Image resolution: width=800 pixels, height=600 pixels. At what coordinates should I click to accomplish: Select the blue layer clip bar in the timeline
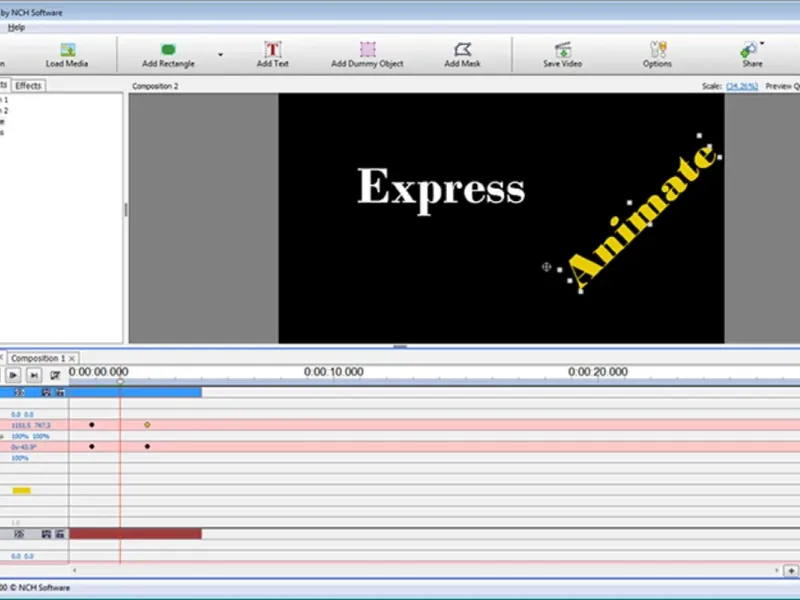click(135, 392)
